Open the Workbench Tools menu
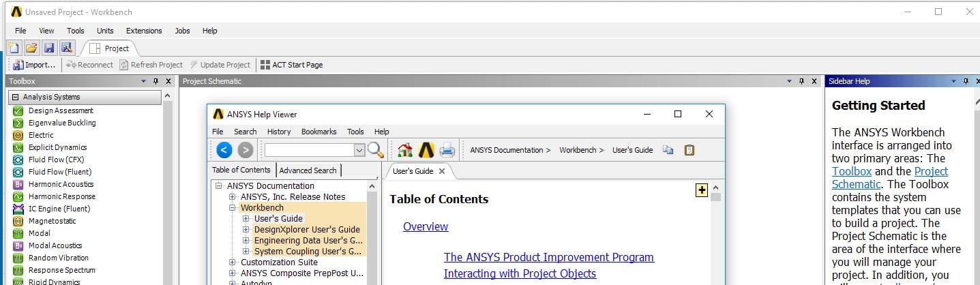 click(x=76, y=31)
